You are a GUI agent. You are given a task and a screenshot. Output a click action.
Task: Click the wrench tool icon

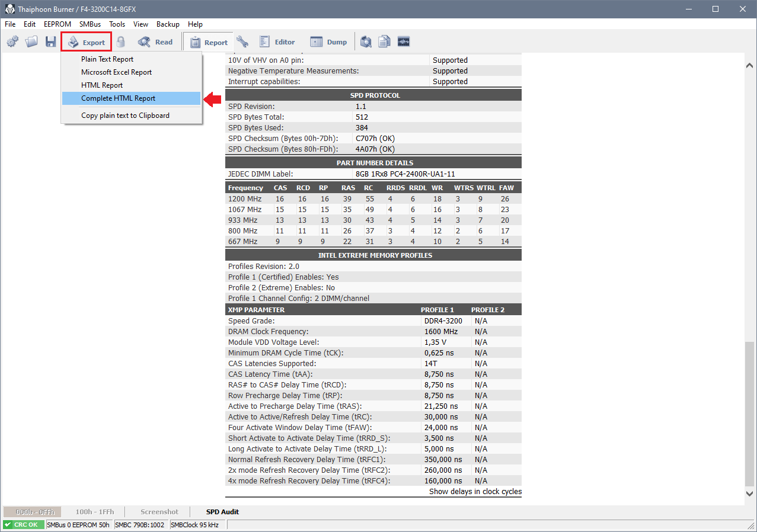[x=242, y=42]
